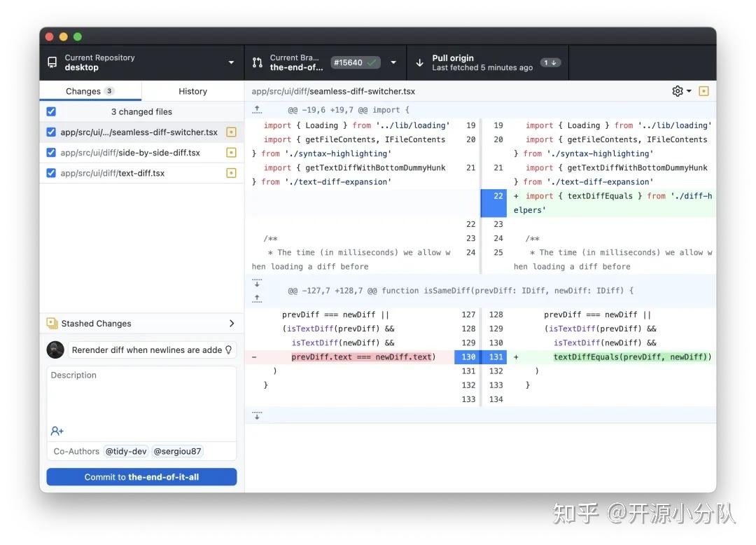Uncheck the seamless-diff-switcher.tsx file checkbox

tap(51, 132)
